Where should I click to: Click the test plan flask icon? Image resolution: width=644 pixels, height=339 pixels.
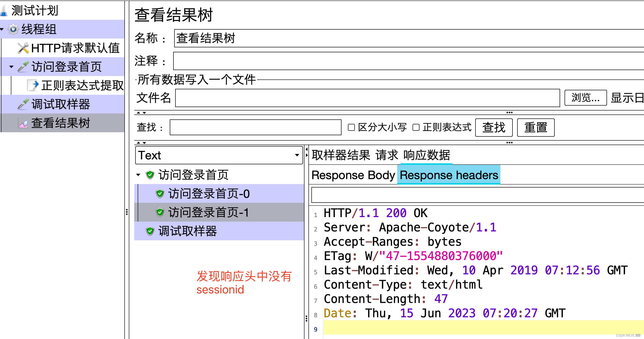[x=3, y=11]
